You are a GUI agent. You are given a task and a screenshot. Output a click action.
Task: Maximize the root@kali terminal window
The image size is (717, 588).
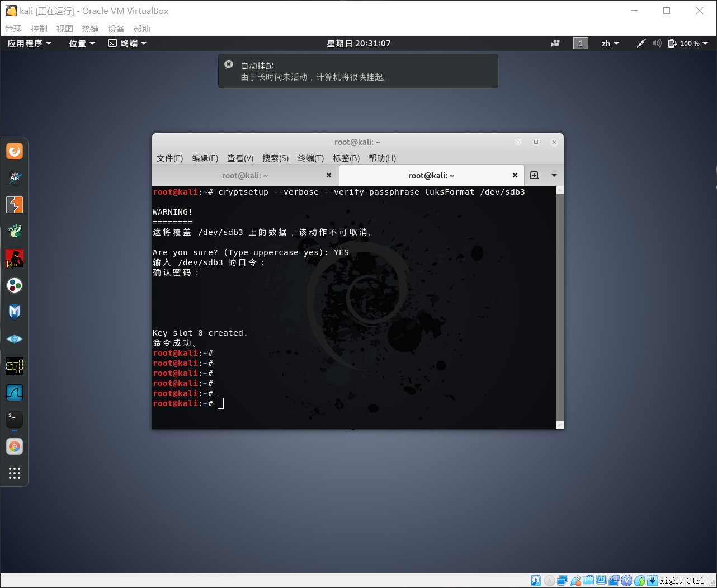coord(536,142)
